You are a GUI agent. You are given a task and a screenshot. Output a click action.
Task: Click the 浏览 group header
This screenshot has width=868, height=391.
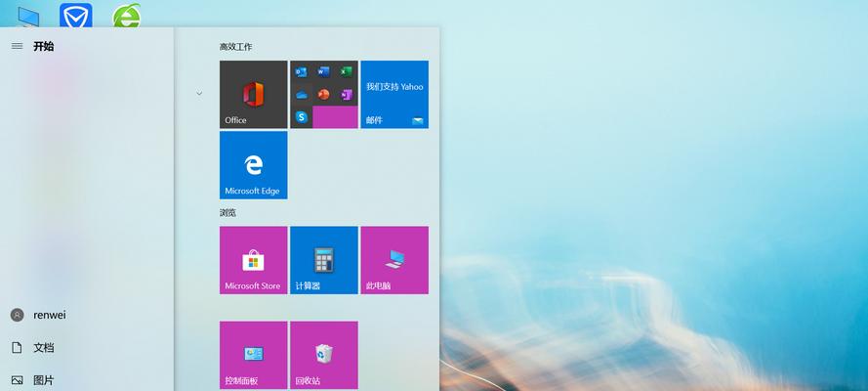click(x=227, y=213)
